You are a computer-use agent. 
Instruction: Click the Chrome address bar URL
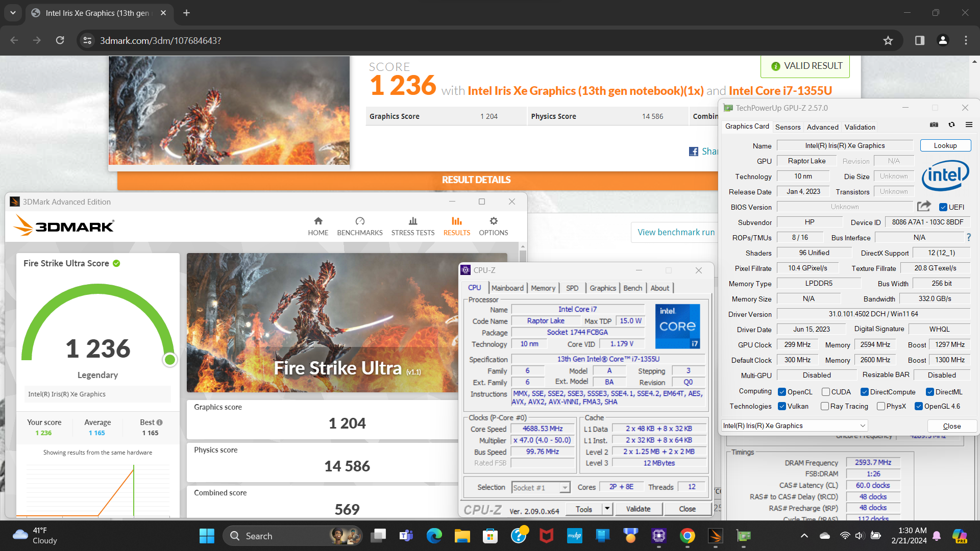pos(160,41)
